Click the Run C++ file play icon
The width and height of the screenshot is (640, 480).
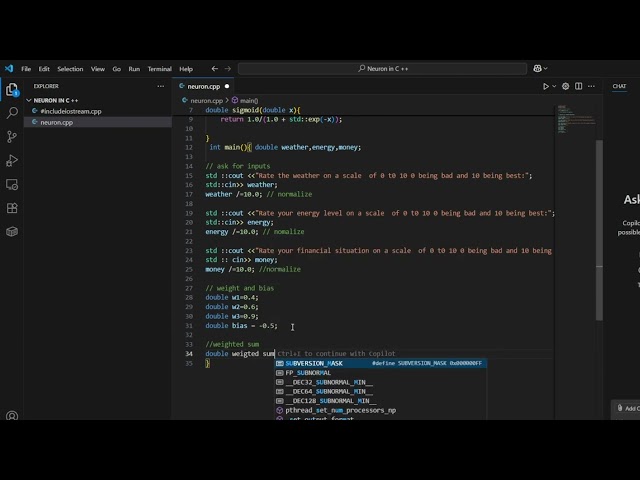point(545,87)
